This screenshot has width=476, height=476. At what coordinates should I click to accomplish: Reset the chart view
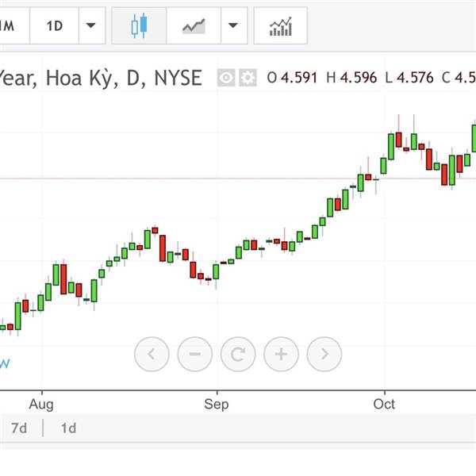click(238, 354)
